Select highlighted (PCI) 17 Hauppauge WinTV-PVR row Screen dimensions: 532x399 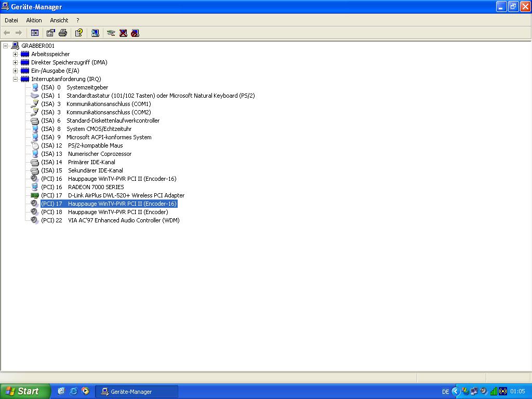click(x=109, y=204)
